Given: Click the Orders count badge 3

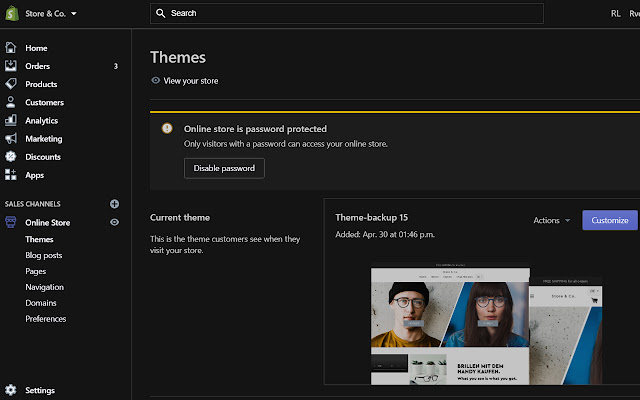Looking at the screenshot, I should 116,66.
